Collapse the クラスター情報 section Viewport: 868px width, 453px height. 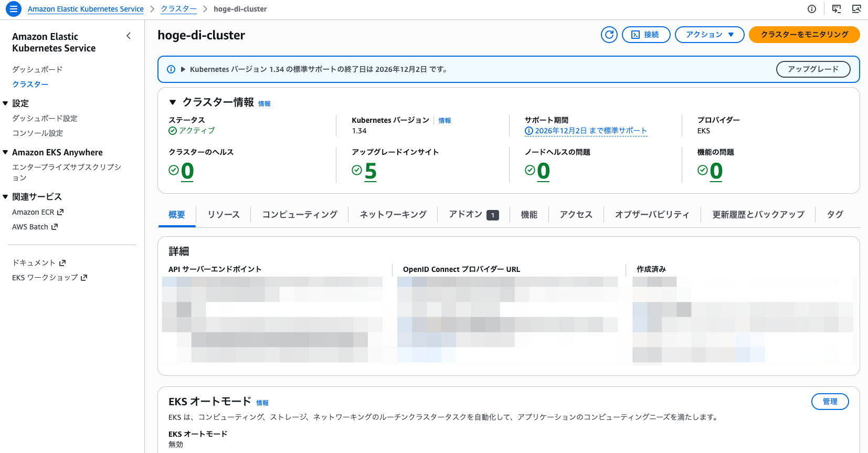tap(173, 102)
